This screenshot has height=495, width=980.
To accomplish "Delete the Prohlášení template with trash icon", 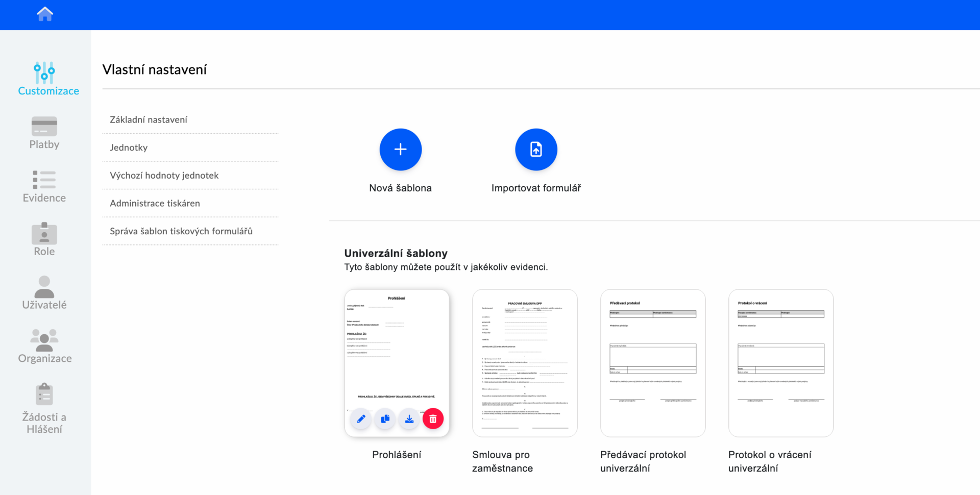I will pos(433,419).
